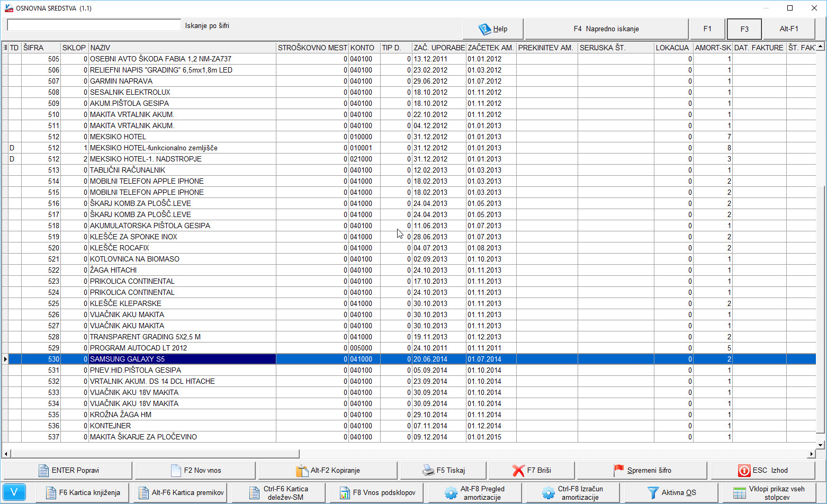Click the ZAČETEK AM. column header
The height and width of the screenshot is (504, 827).
491,48
